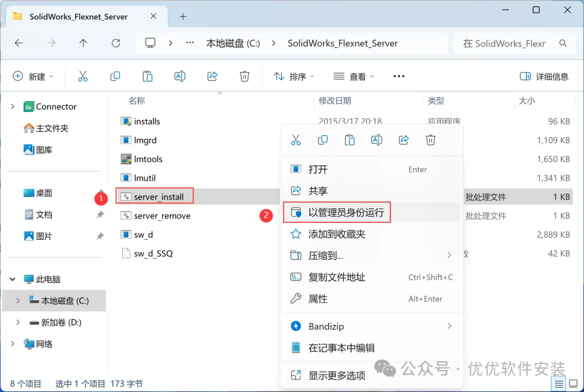Image resolution: width=584 pixels, height=392 pixels.
Task: Open 文档 in the navigation pane
Action: (x=38, y=215)
